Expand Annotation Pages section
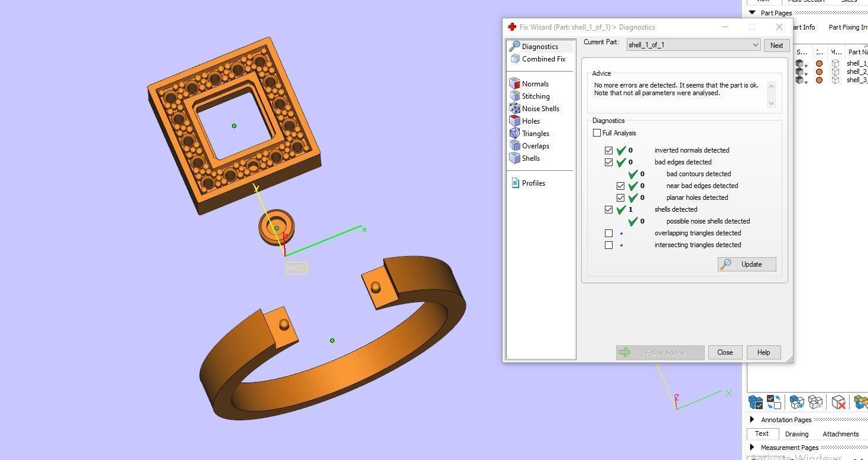This screenshot has height=460, width=868. click(752, 420)
